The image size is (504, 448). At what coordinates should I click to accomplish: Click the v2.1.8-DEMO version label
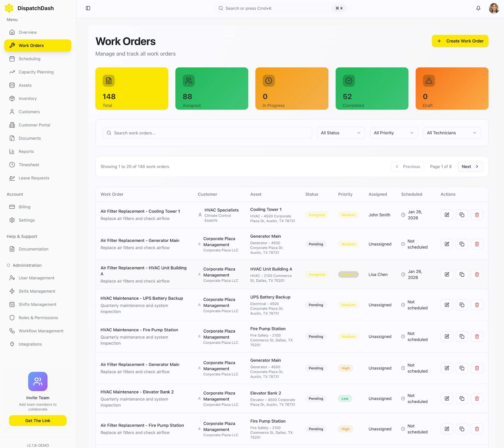[38, 445]
